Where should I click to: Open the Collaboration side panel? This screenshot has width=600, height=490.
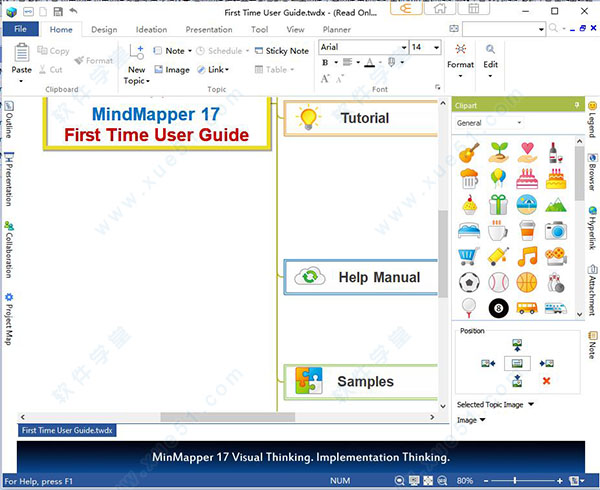coord(9,250)
